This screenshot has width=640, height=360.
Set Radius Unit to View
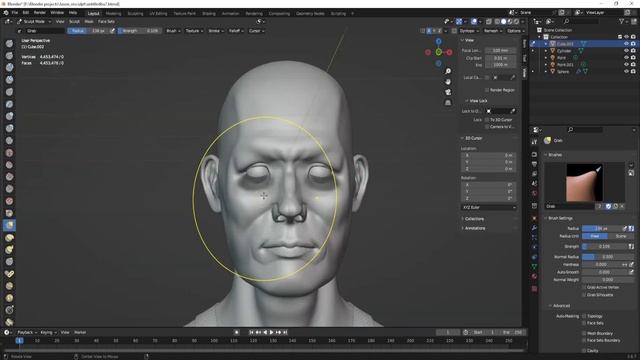[x=595, y=236]
